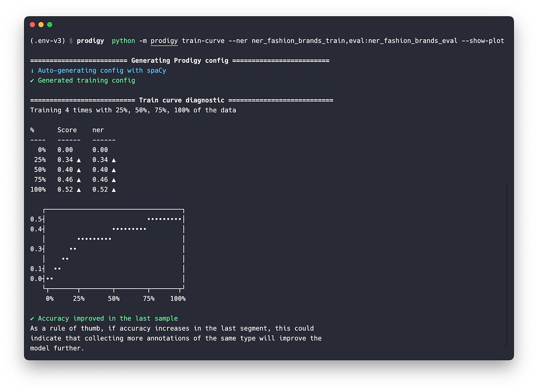Click the triangle next to 0.40 ner score
The width and height of the screenshot is (538, 392).
[113, 169]
